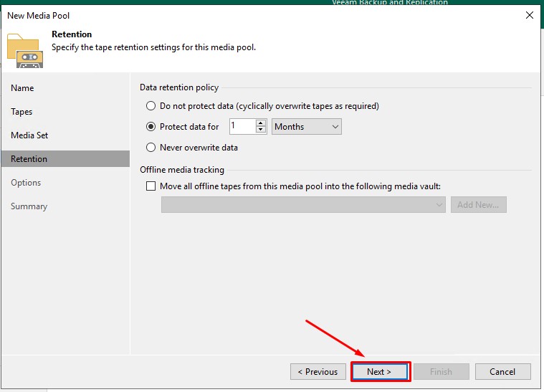The height and width of the screenshot is (392, 544).
Task: Open the Months time unit dropdown
Action: coord(307,127)
